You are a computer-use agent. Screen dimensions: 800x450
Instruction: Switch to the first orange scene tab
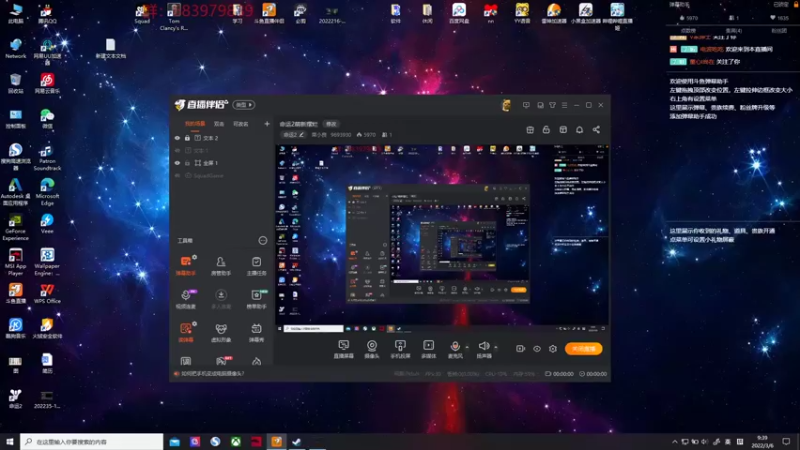(195, 124)
